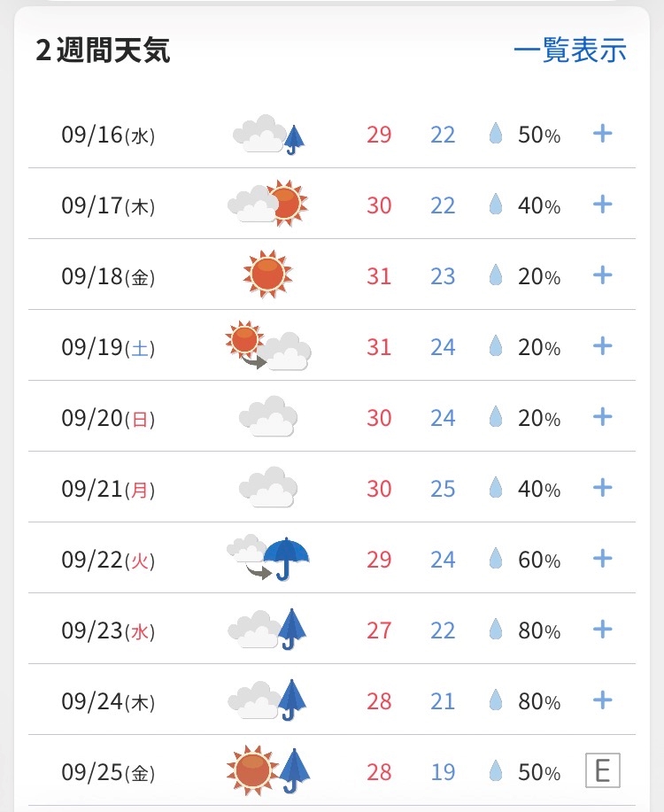This screenshot has width=664, height=812.
Task: Expand 09/22 forecast with plus button
Action: click(602, 558)
